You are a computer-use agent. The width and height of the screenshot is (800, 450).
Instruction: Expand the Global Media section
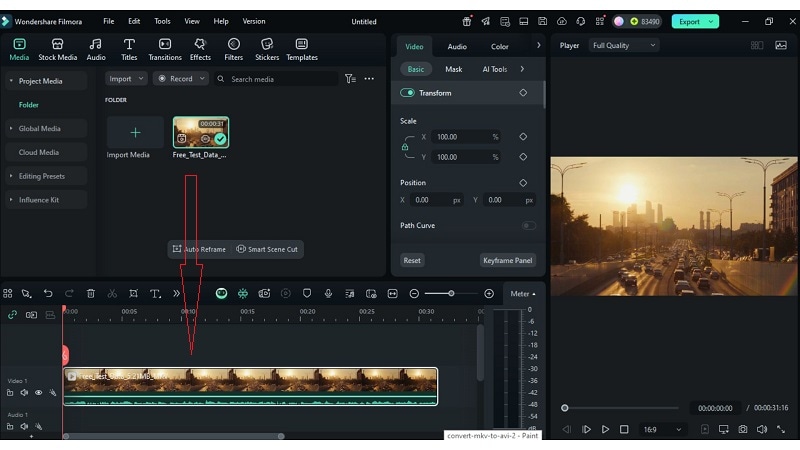pyautogui.click(x=11, y=129)
